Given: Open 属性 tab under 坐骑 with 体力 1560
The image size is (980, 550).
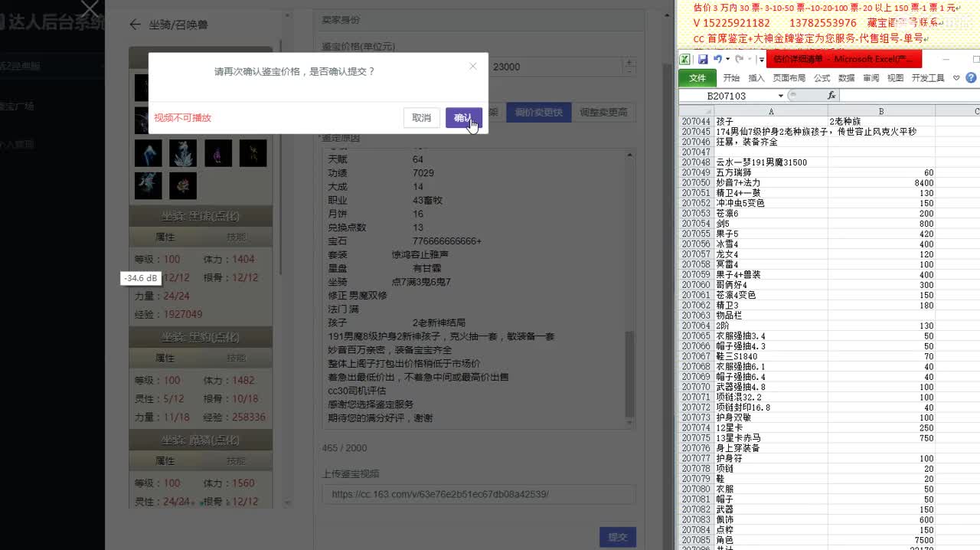Looking at the screenshot, I should coord(165,461).
